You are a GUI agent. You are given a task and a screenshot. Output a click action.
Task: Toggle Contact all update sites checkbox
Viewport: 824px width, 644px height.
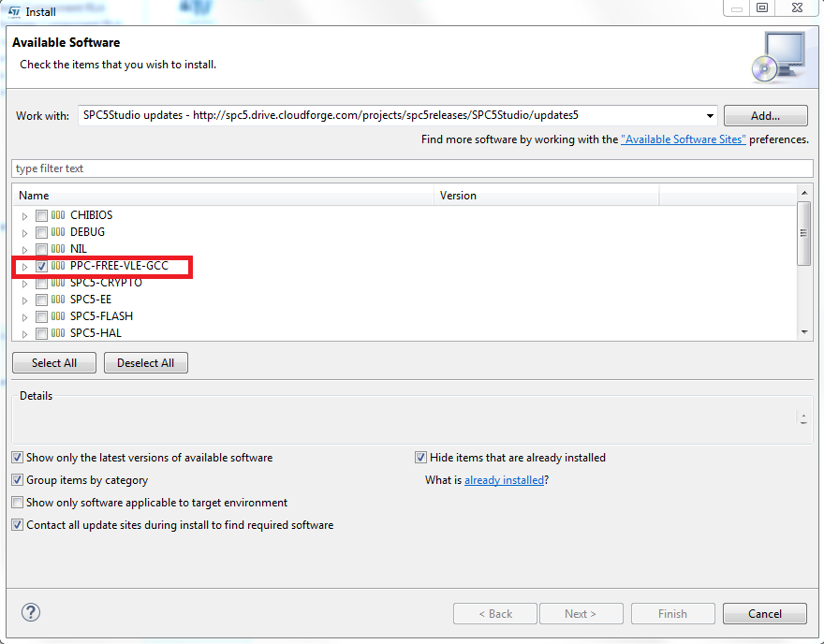pos(18,525)
